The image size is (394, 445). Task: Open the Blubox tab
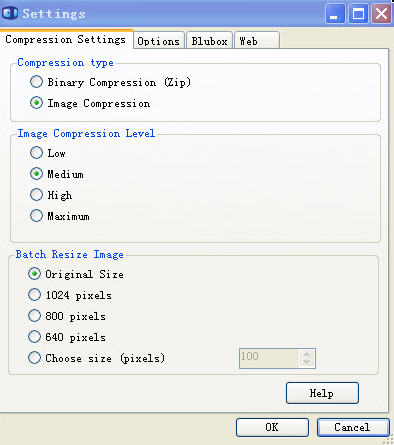(x=209, y=41)
